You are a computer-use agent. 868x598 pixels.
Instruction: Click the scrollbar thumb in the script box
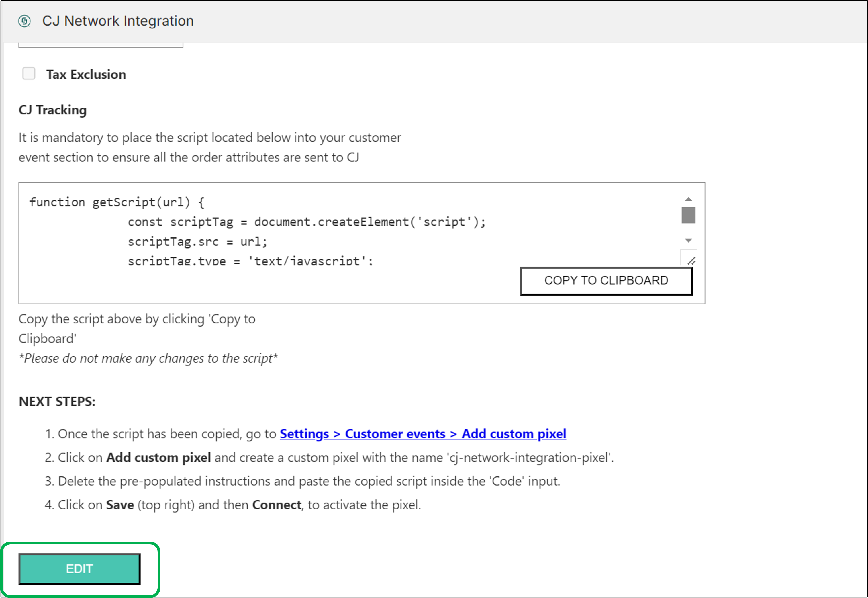point(688,215)
